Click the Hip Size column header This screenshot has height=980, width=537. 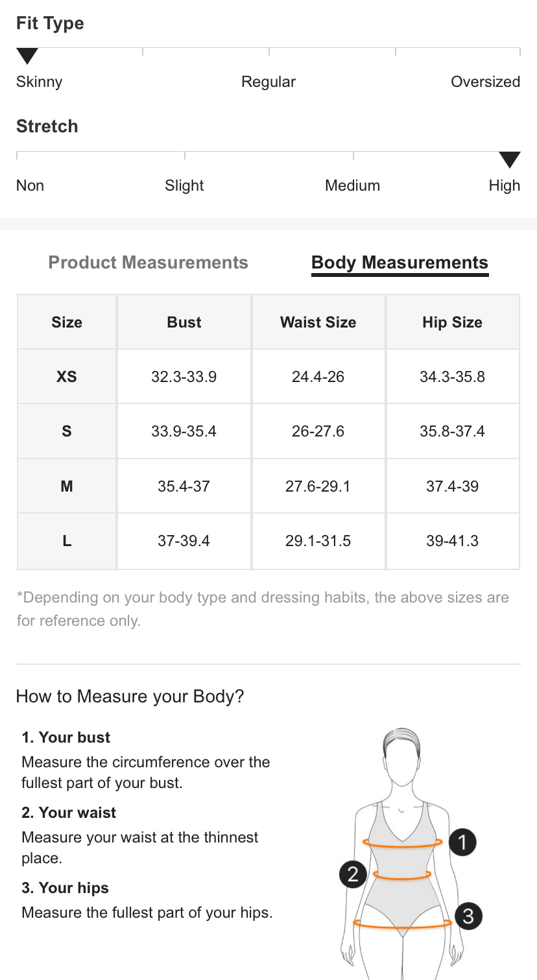click(452, 322)
